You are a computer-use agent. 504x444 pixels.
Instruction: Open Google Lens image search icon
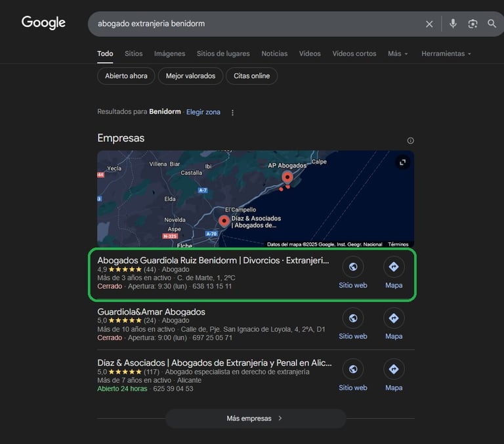pyautogui.click(x=472, y=24)
